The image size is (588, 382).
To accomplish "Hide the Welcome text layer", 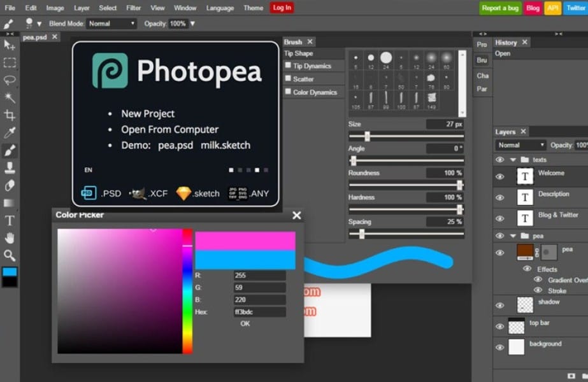I will click(499, 176).
